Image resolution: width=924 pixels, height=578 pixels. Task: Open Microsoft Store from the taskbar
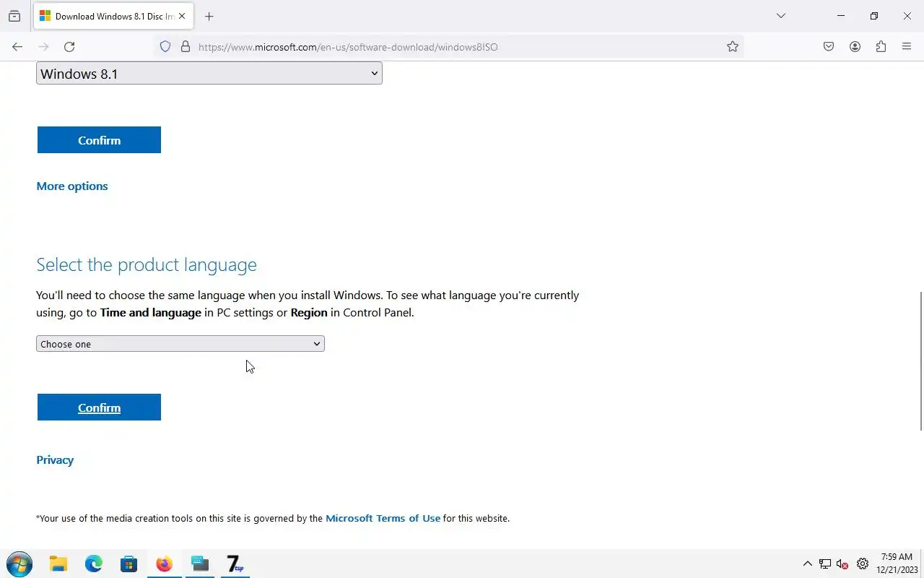tap(129, 564)
